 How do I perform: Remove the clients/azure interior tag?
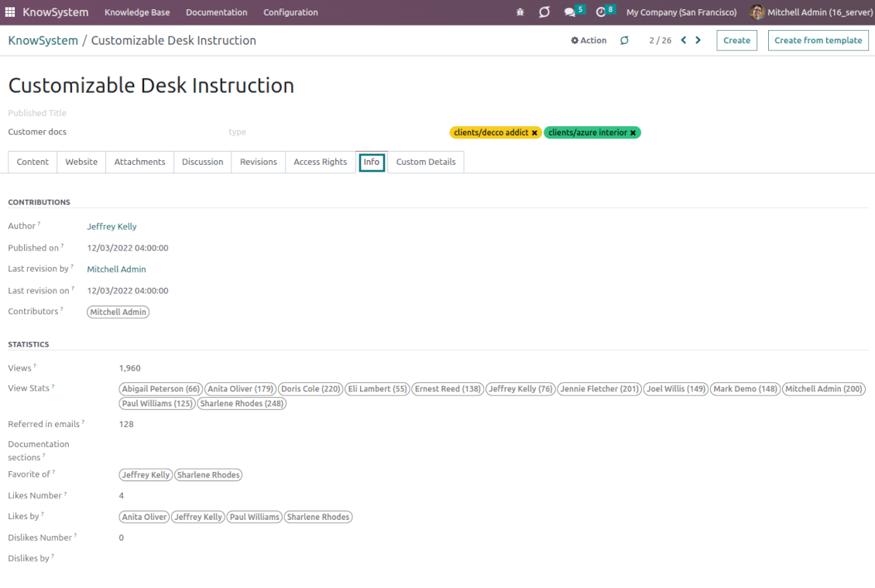coord(633,132)
